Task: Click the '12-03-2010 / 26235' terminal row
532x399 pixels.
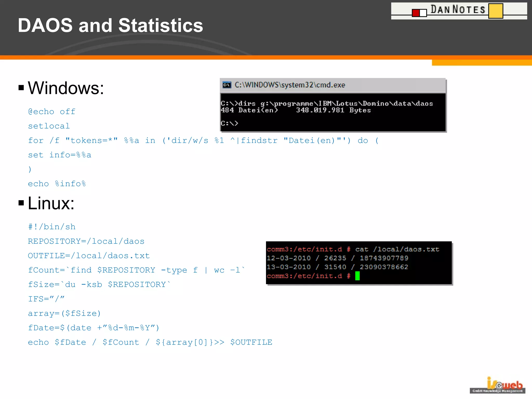Action: click(337, 258)
